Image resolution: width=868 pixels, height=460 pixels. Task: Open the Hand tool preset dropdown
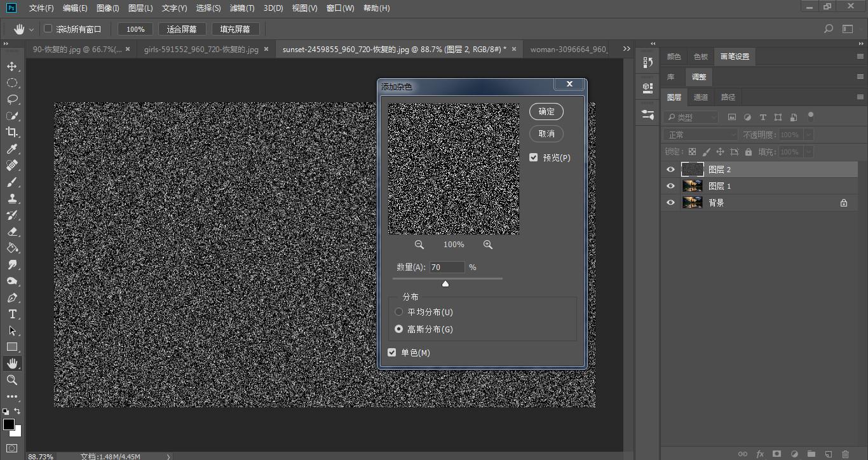point(31,29)
